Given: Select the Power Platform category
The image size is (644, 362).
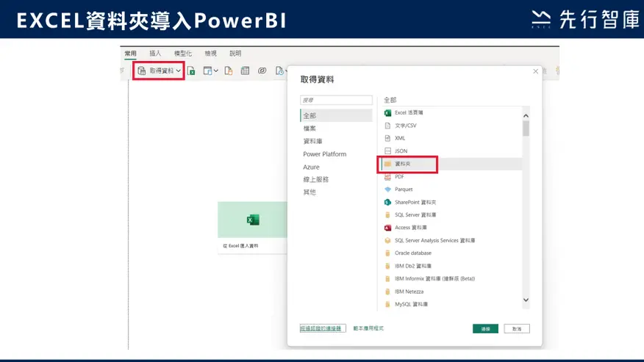Looking at the screenshot, I should coord(324,154).
